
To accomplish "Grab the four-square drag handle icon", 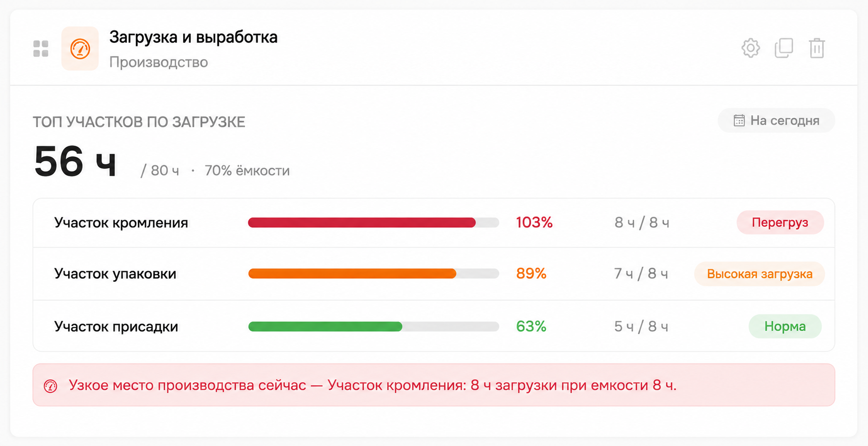I will click(41, 49).
